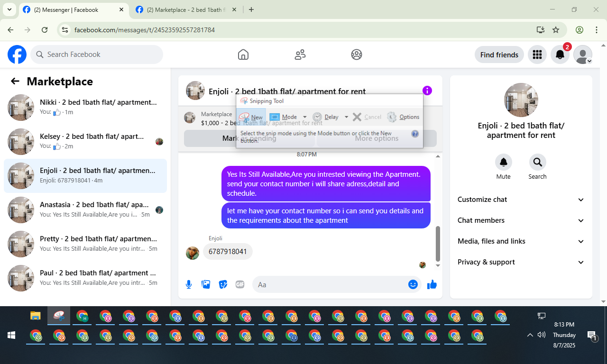Open Chrome profile icon in toolbar
607x364 pixels.
tap(579, 30)
